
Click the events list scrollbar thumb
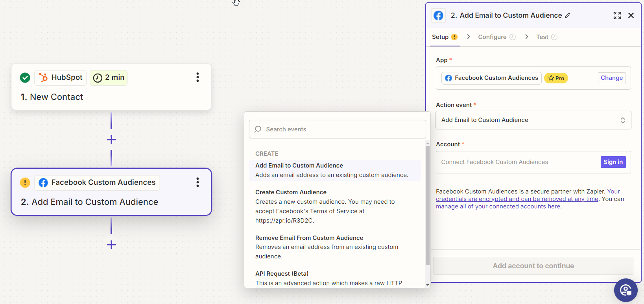click(x=428, y=205)
